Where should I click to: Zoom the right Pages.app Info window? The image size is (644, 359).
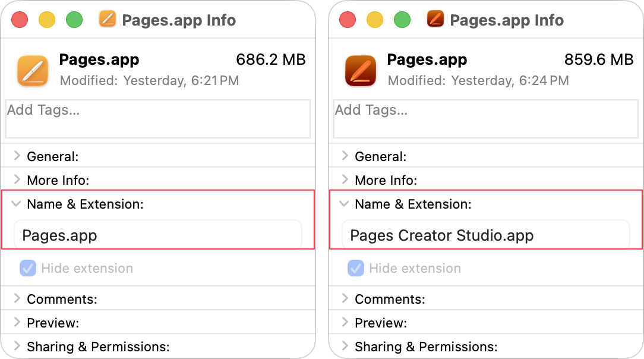click(402, 20)
